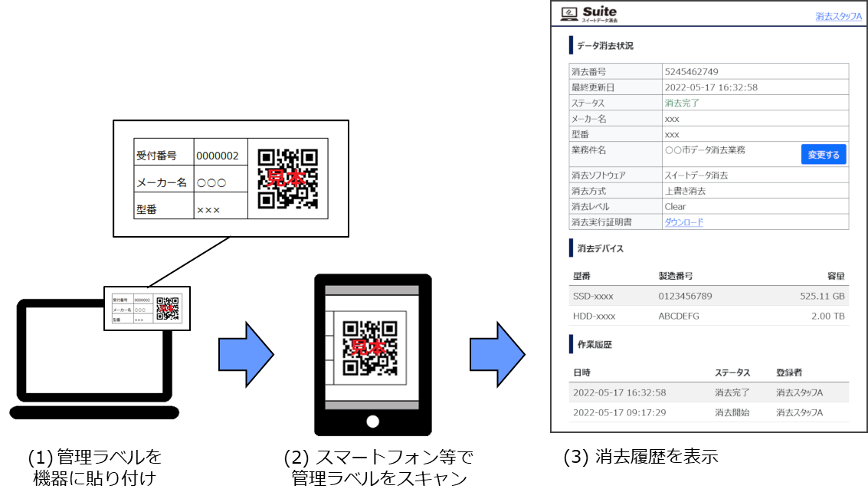Click 受付番号 on the enlarged management label
Screen dimensions: 868x502
(156, 156)
